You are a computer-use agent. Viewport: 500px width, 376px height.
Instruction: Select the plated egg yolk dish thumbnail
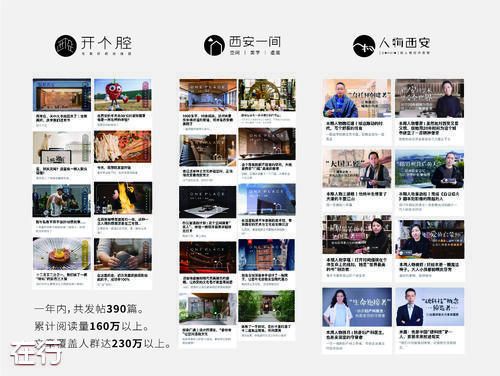pyautogui.click(x=62, y=254)
